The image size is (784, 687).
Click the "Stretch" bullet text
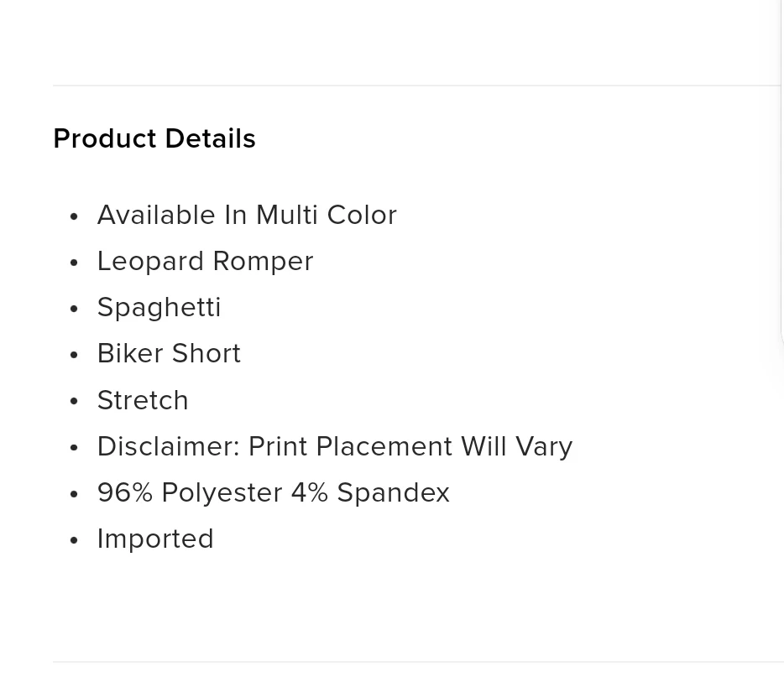(143, 400)
